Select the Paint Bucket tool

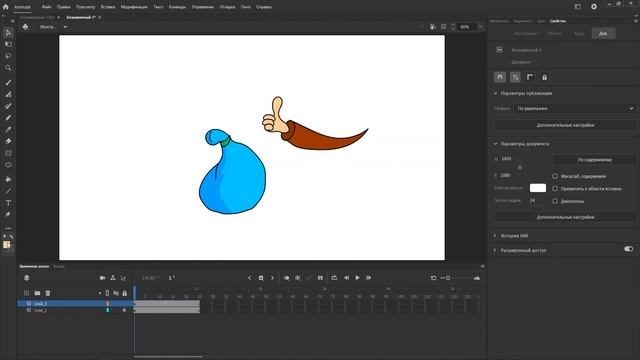tap(8, 179)
